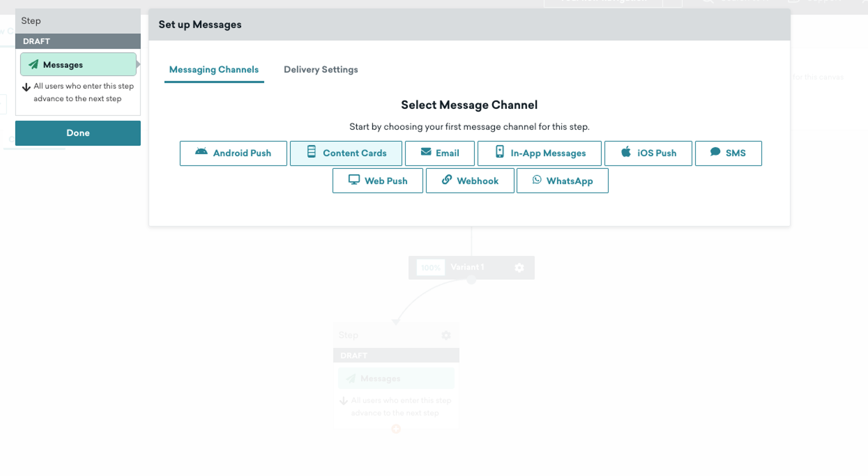The height and width of the screenshot is (476, 868).
Task: Select Web Push messaging channel
Action: tap(378, 180)
